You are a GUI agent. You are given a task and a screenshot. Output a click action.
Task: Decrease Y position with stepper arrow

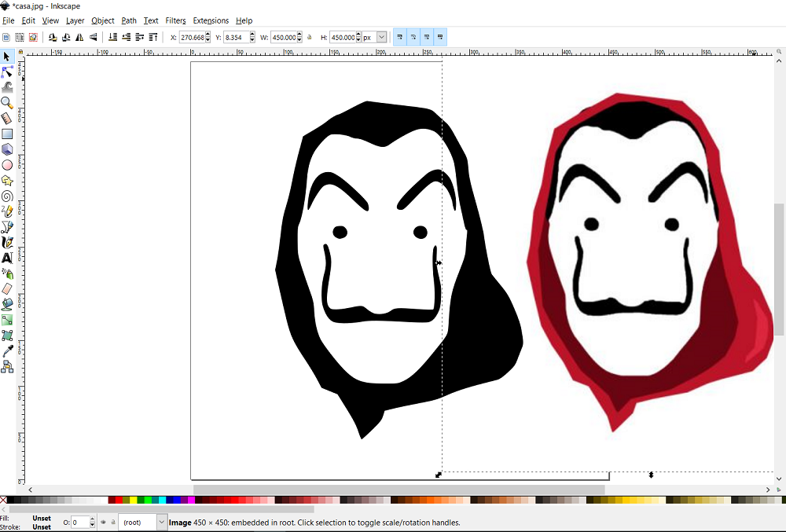coord(252,40)
